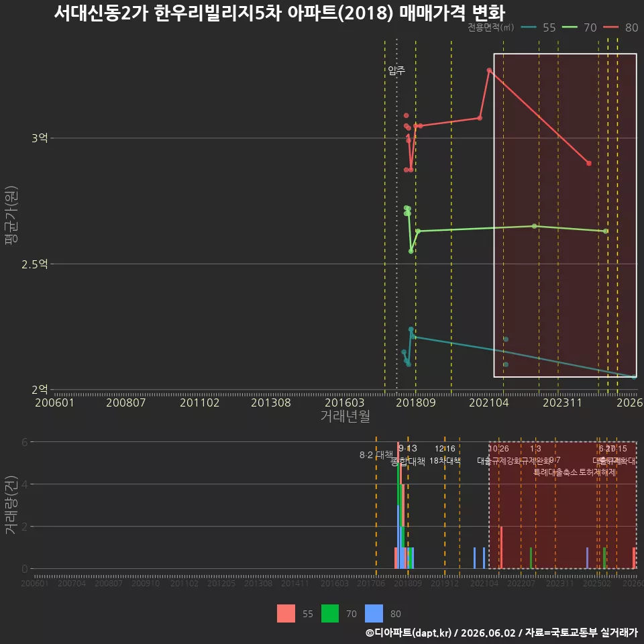Click the 2억 y-axis label
The height and width of the screenshot is (644, 644).
click(40, 389)
